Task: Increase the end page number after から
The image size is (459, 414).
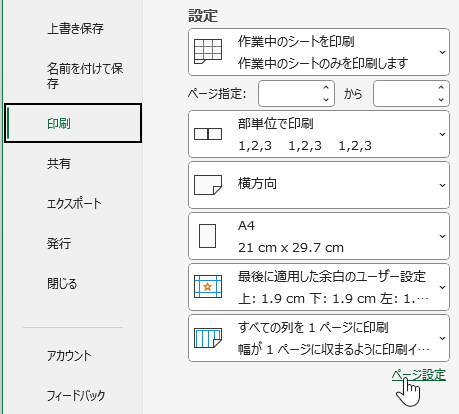Action: pos(441,88)
